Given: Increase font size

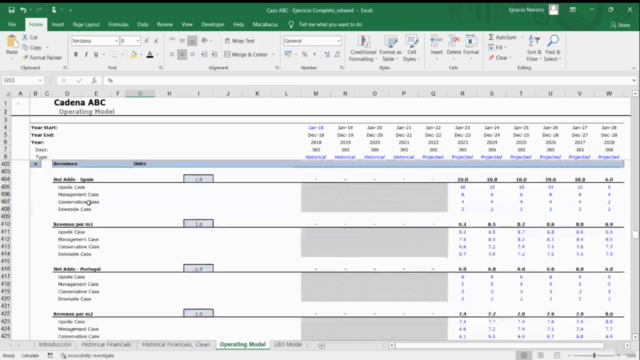Looking at the screenshot, I should [x=147, y=41].
